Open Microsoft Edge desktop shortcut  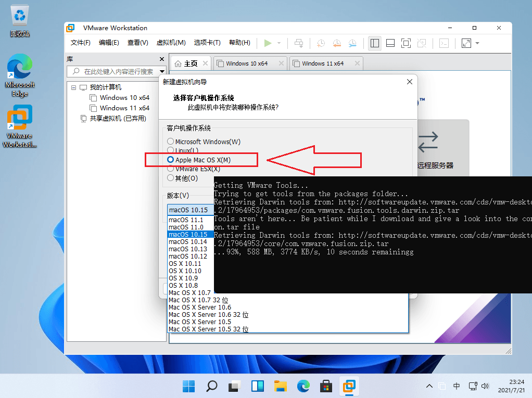pos(20,75)
